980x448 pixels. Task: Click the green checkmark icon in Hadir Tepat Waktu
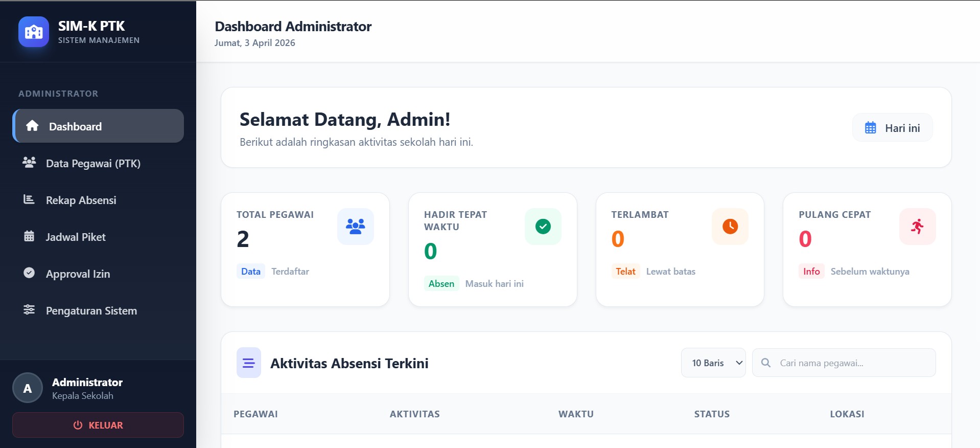click(543, 226)
